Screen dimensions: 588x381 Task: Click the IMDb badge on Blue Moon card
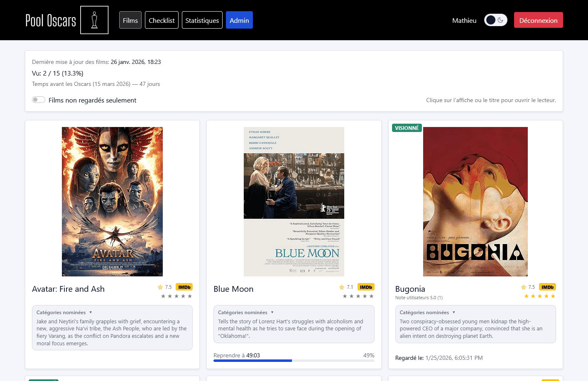point(366,287)
